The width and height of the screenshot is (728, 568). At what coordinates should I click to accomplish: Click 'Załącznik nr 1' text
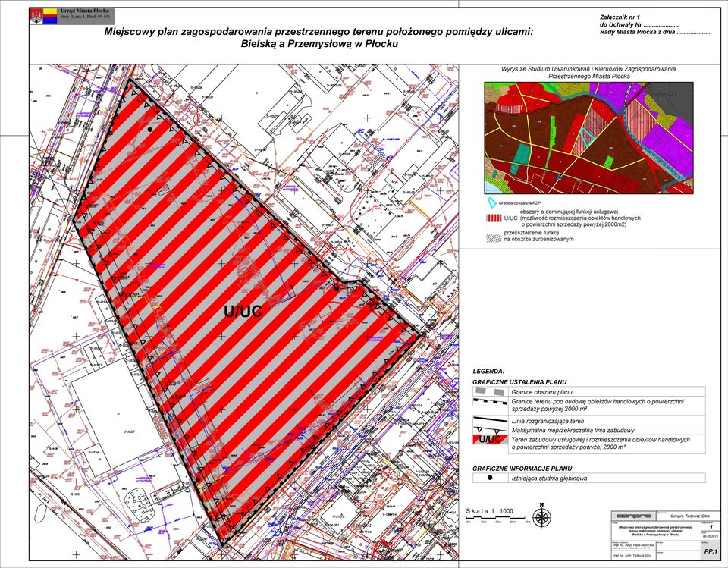click(620, 17)
